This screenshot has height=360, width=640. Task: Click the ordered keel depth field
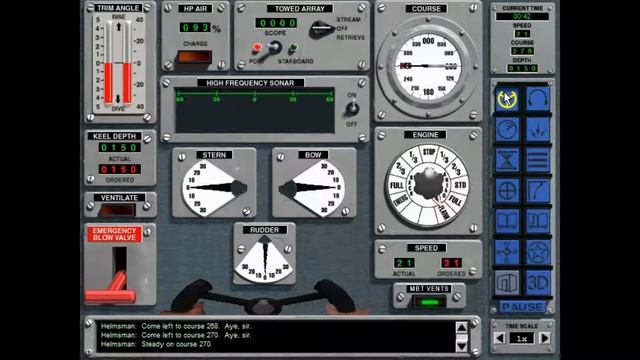[x=120, y=169]
